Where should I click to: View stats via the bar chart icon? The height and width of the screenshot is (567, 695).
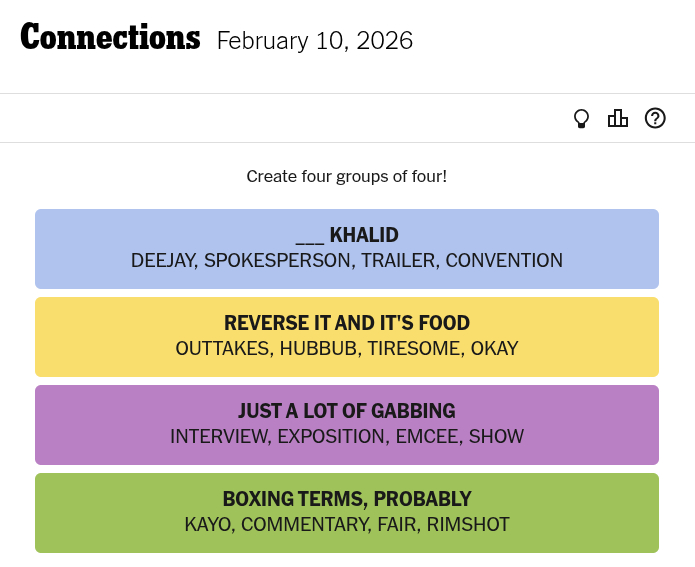tap(618, 119)
